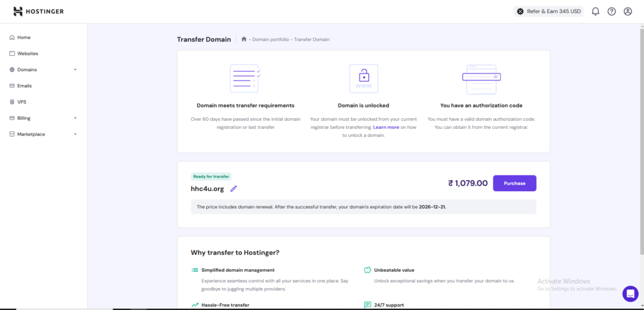The width and height of the screenshot is (644, 310).
Task: Click the Websites sidebar icon
Action: click(12, 53)
